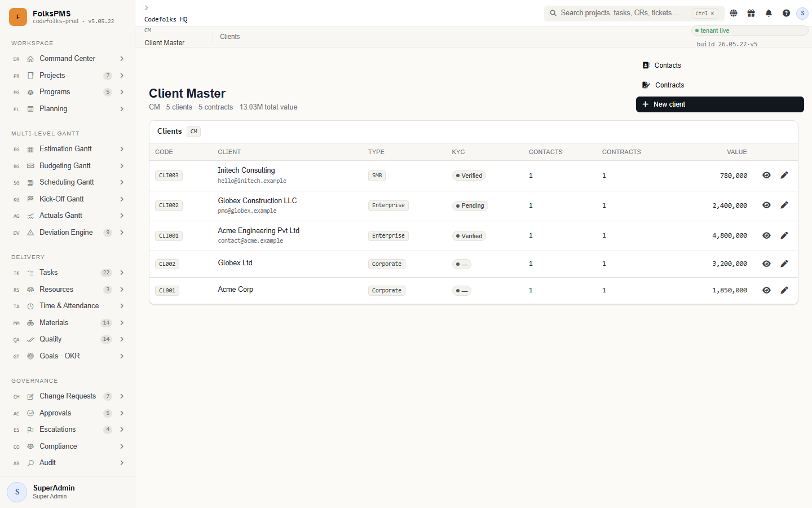This screenshot has height=508, width=812.
Task: Click the Kick-Off Gantt flag icon
Action: (x=30, y=199)
